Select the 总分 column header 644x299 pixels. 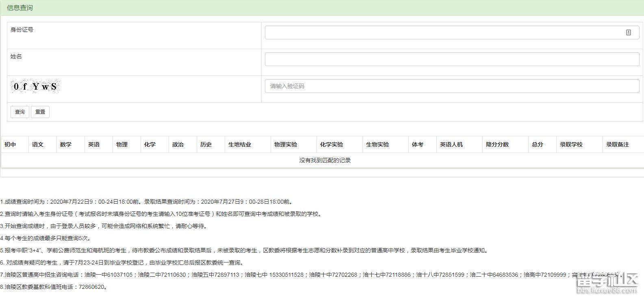click(538, 144)
